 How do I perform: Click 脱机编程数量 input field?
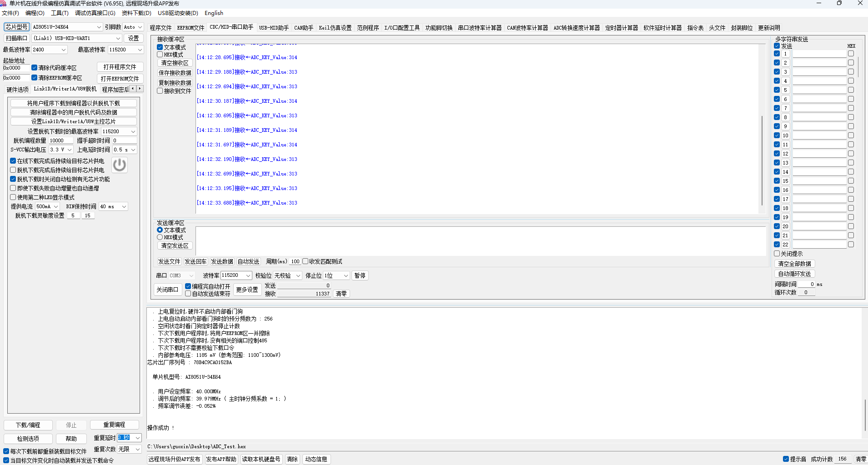61,140
